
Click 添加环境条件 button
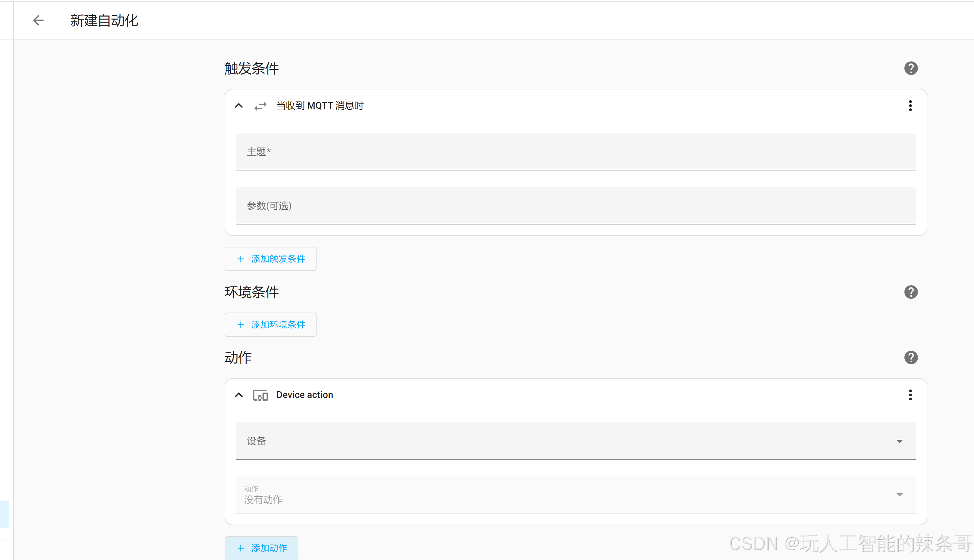coord(271,325)
